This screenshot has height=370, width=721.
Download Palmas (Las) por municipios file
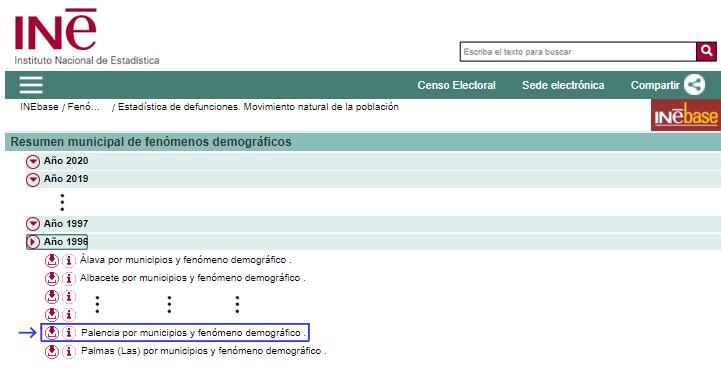tap(52, 352)
